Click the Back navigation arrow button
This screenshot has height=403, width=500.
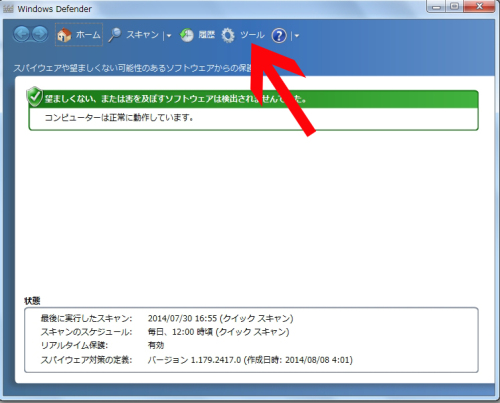pos(22,34)
